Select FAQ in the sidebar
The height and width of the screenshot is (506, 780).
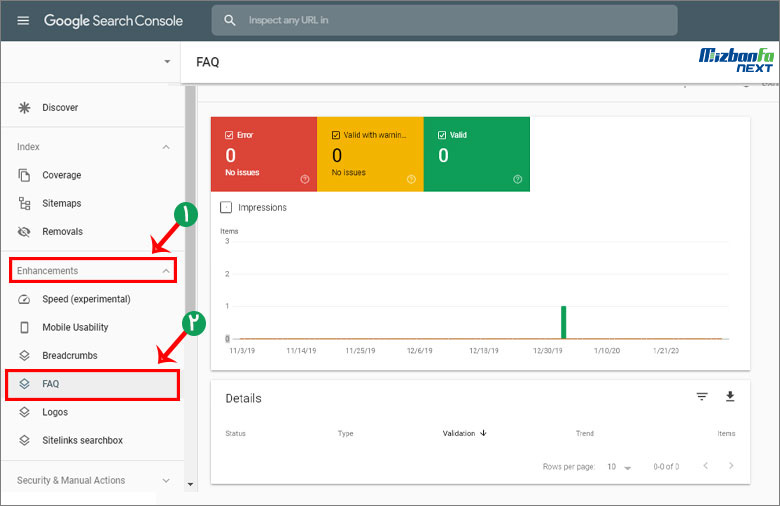tap(92, 384)
